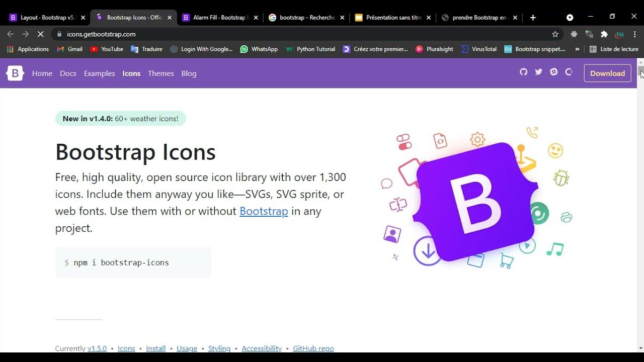Click the Download button
The width and height of the screenshot is (644, 362).
pyautogui.click(x=607, y=73)
